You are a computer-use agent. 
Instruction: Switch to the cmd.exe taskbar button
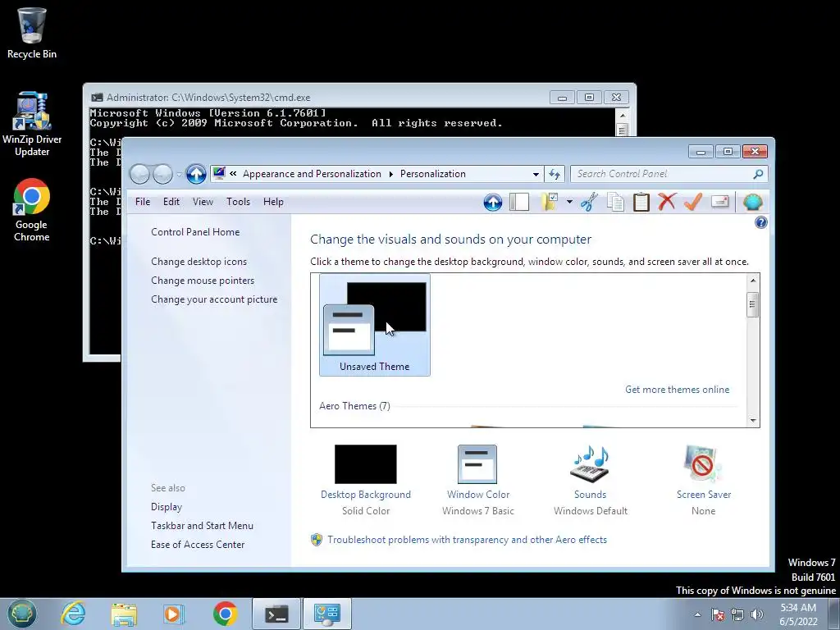pyautogui.click(x=276, y=614)
